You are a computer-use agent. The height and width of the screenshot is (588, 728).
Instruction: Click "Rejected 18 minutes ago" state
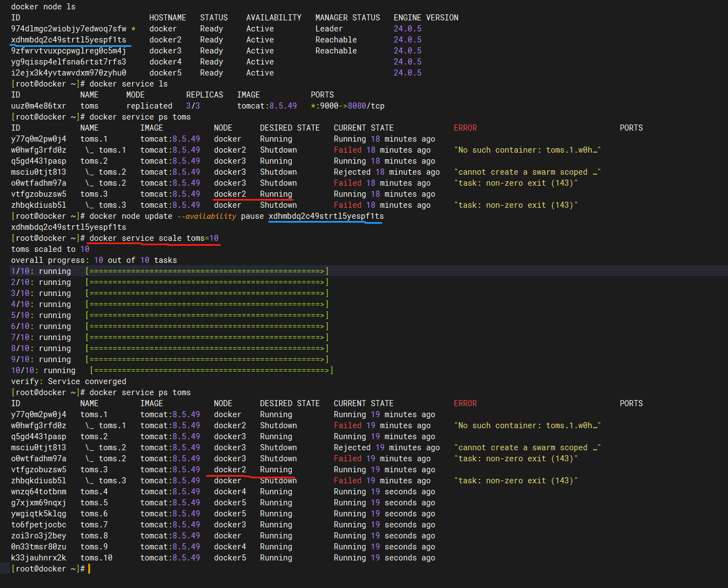tap(387, 172)
